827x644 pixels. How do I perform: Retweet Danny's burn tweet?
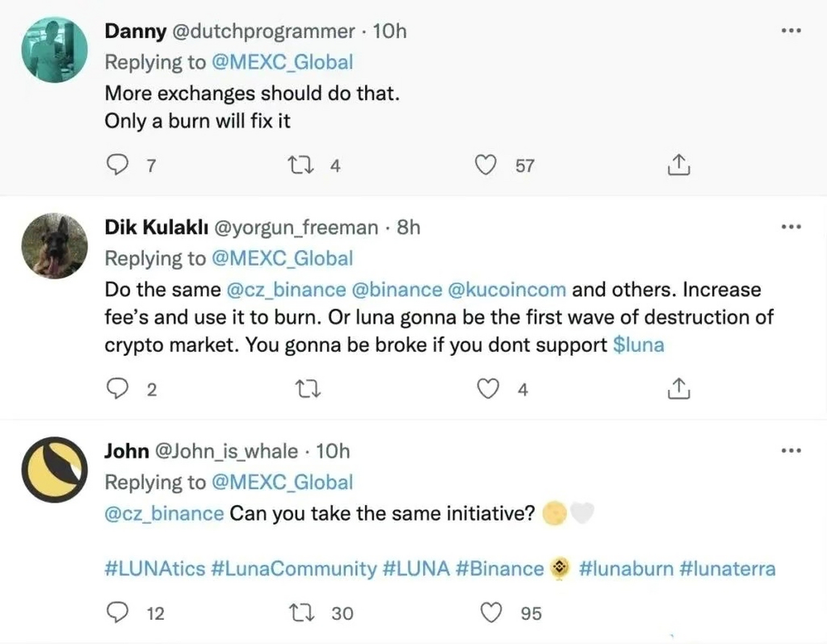pyautogui.click(x=301, y=165)
